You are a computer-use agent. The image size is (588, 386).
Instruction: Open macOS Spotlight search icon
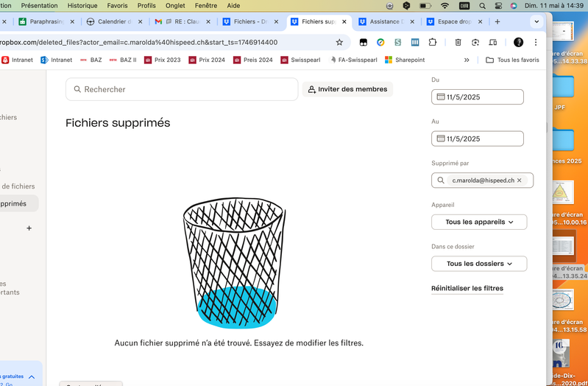482,5
